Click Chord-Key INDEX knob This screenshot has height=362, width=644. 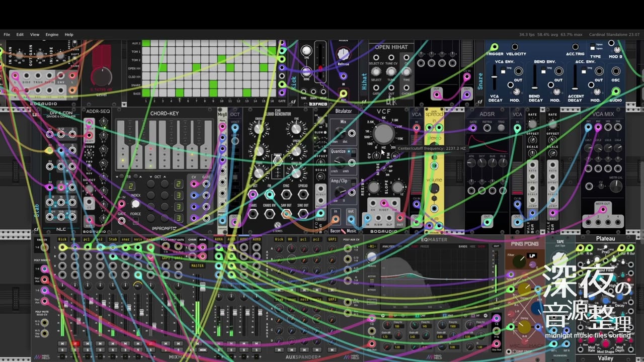(x=135, y=204)
